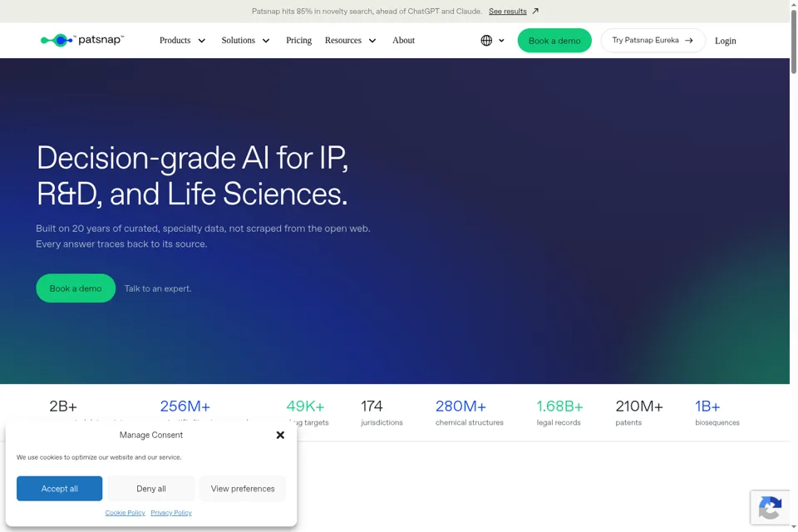Click the 1.68B+ legal records stat

(x=559, y=413)
